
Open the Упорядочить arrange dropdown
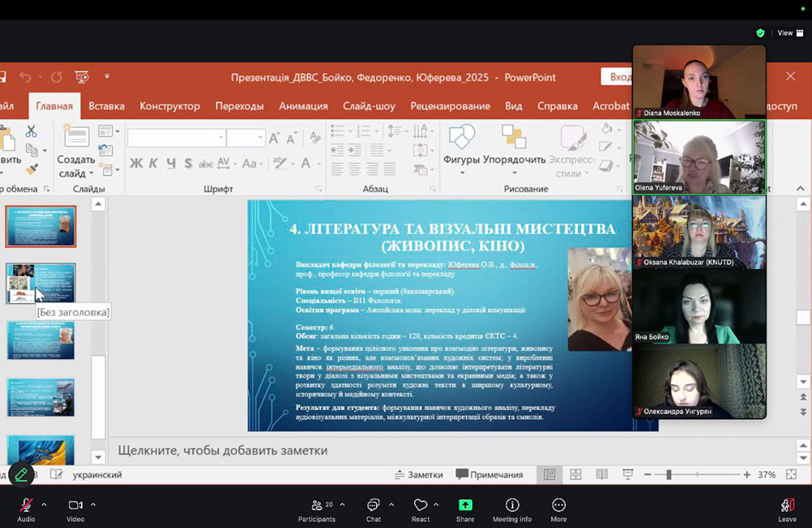(513, 160)
